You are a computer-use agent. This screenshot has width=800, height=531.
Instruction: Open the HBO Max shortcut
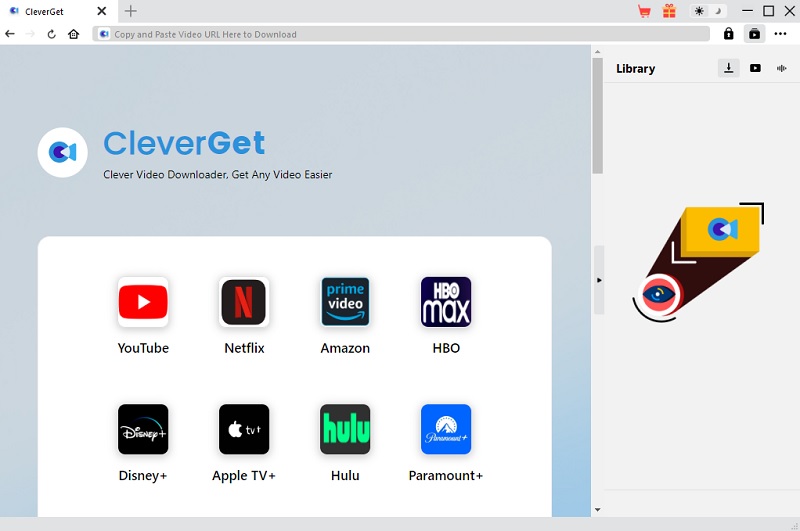click(446, 302)
